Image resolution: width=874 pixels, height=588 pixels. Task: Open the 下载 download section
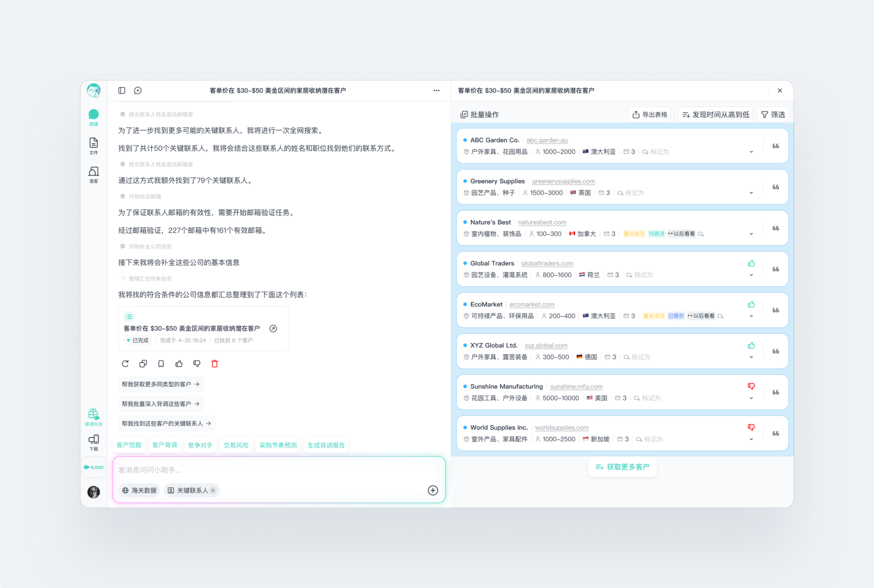(x=94, y=443)
